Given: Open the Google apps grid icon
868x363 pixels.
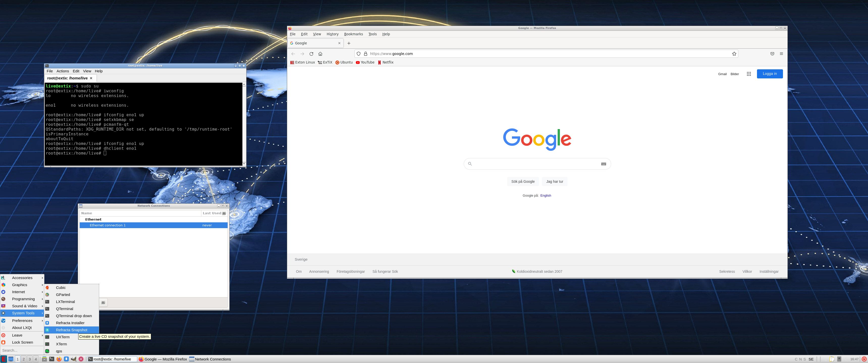Looking at the screenshot, I should (x=748, y=74).
